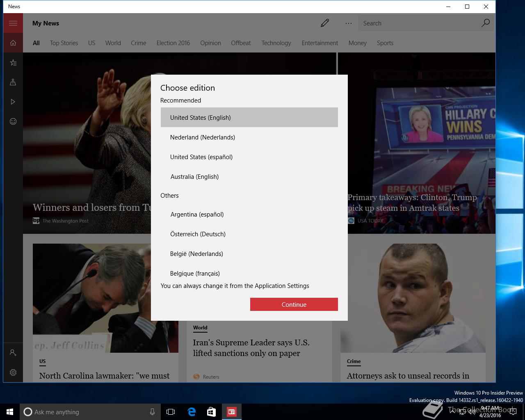
Task: Open the Store from the taskbar
Action: 211,412
